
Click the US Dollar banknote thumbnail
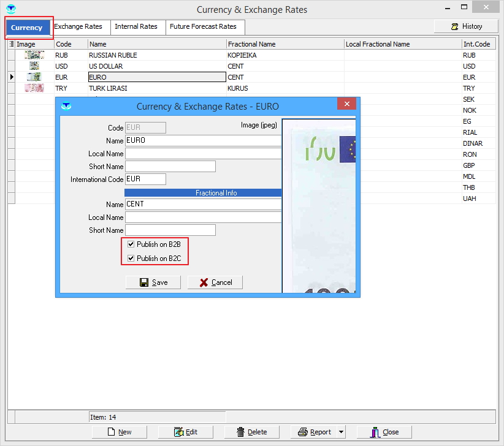(x=34, y=66)
